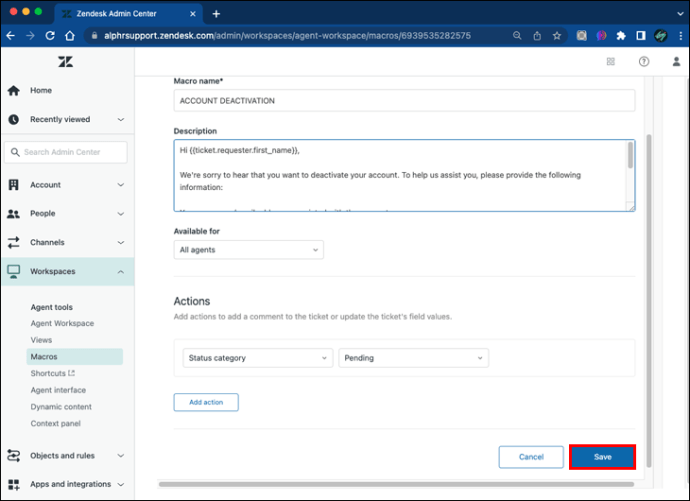This screenshot has width=690, height=501.
Task: Click the Add action button
Action: pos(206,402)
